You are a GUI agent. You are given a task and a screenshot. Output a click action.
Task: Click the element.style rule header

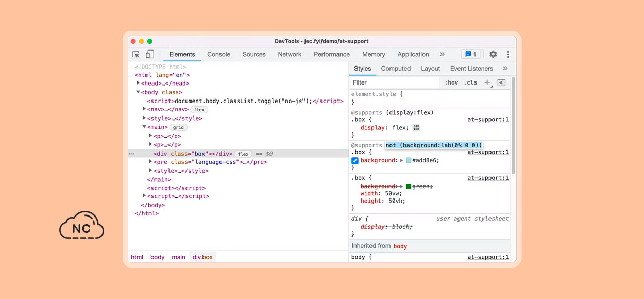tap(377, 94)
